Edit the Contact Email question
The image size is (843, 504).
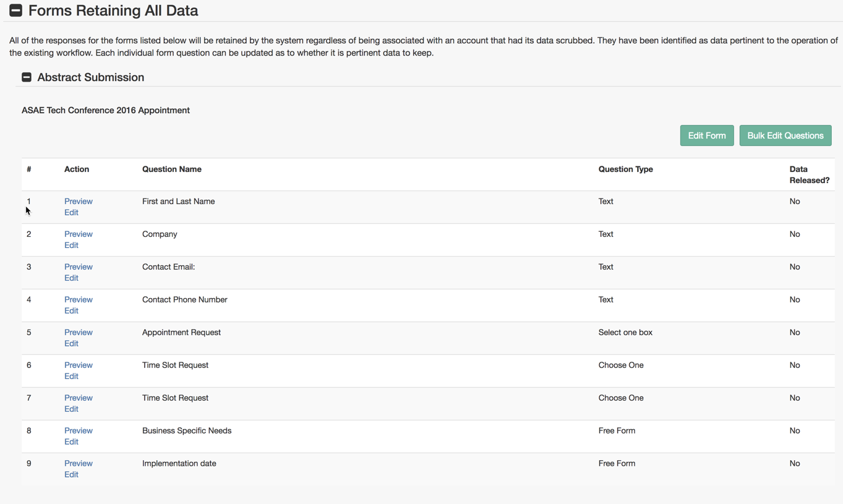pos(71,278)
